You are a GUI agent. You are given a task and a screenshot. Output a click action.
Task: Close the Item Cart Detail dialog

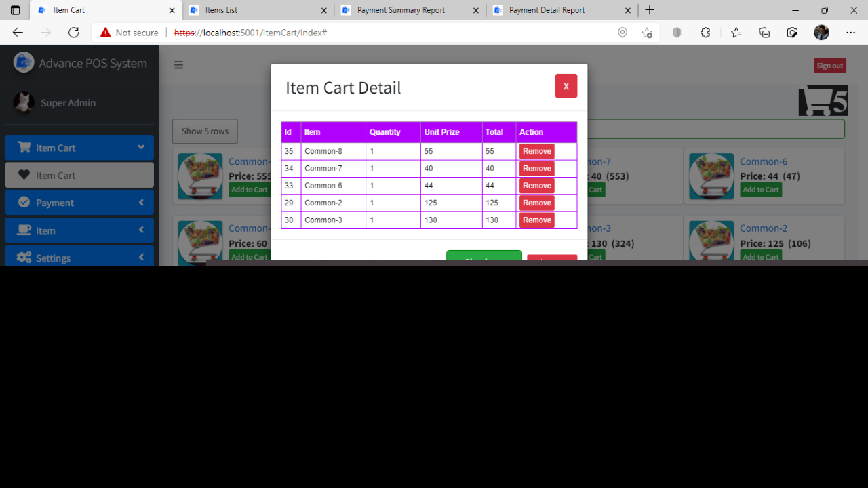click(x=566, y=86)
